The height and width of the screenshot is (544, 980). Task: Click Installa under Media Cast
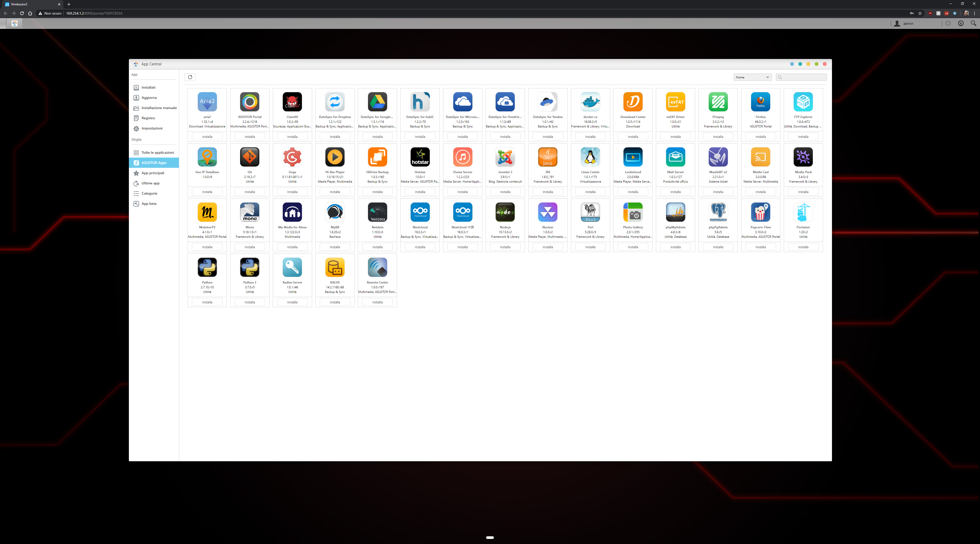(761, 192)
